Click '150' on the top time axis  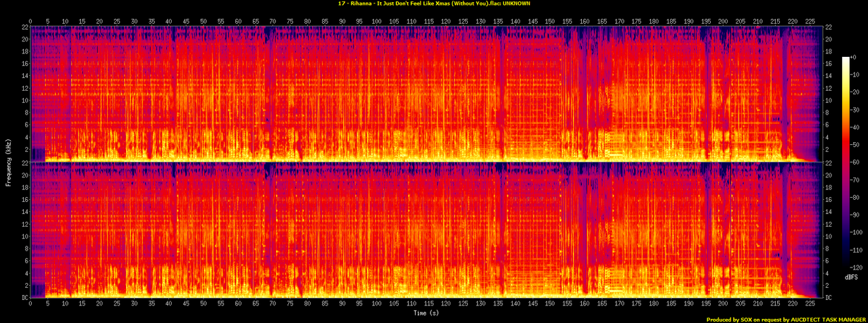[549, 21]
